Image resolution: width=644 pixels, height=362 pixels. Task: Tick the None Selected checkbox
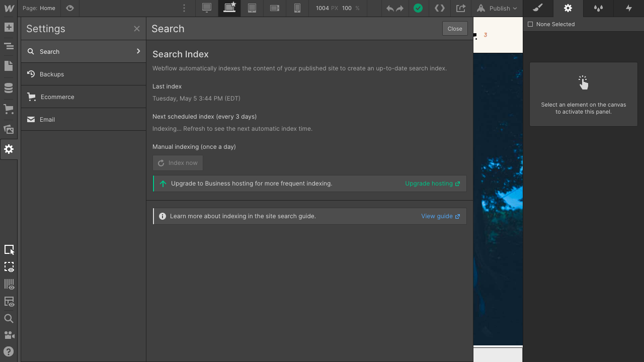pyautogui.click(x=530, y=24)
